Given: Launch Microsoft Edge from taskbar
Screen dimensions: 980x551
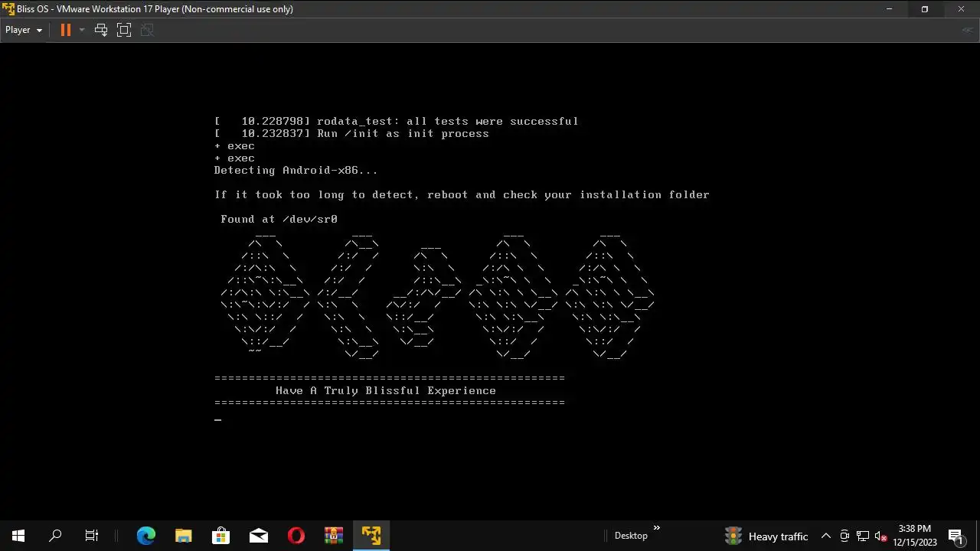Looking at the screenshot, I should 145,536.
